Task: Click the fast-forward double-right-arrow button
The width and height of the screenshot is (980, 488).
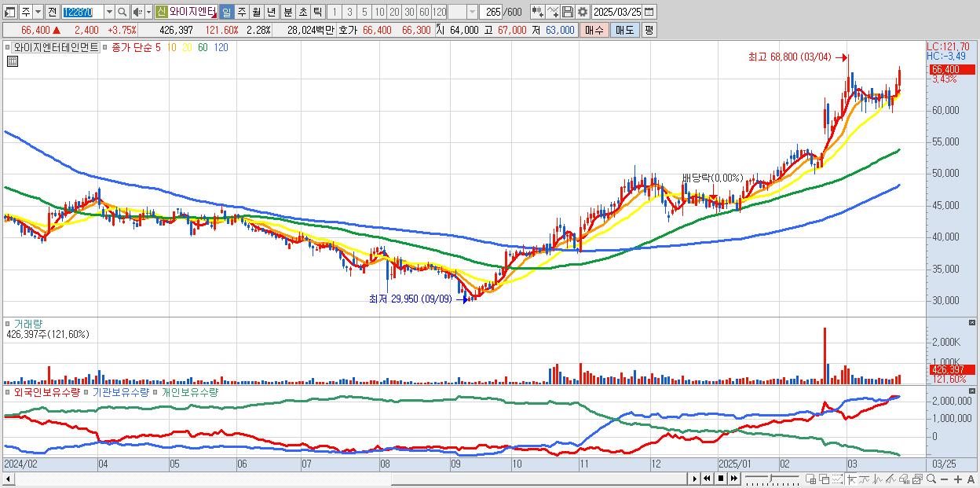Action: click(733, 479)
